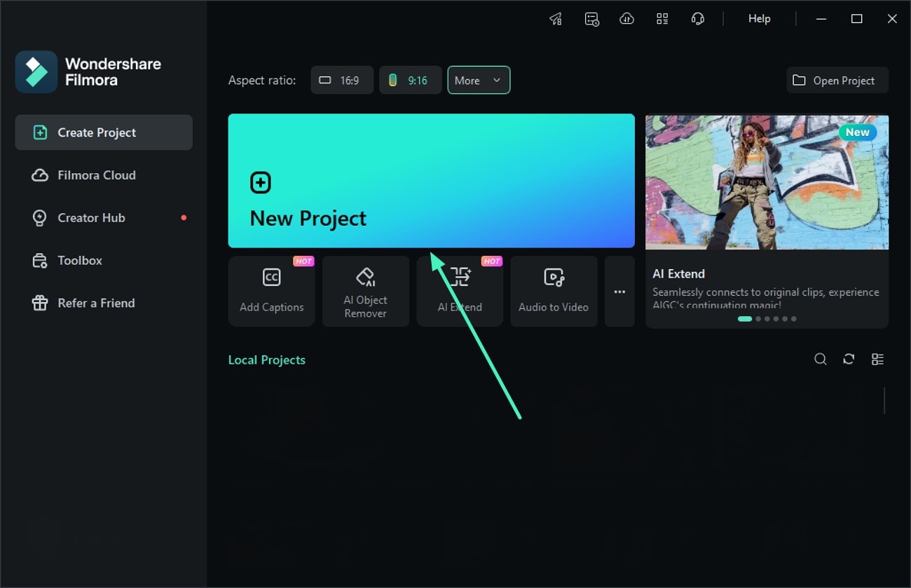Refresh the Local Projects list
The height and width of the screenshot is (588, 911).
(x=849, y=359)
